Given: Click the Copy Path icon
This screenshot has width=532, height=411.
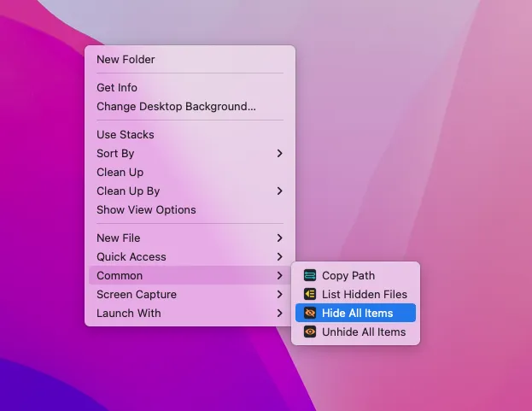Looking at the screenshot, I should click(x=310, y=276).
